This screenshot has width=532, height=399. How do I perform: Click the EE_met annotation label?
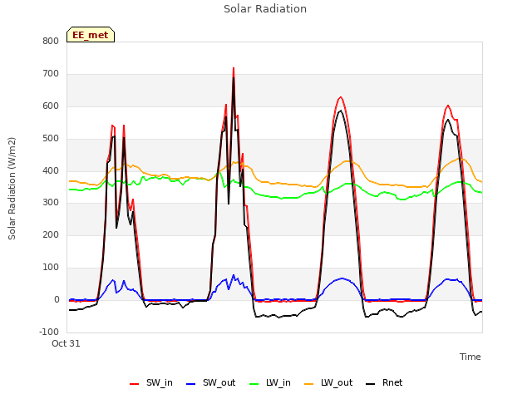pos(91,35)
